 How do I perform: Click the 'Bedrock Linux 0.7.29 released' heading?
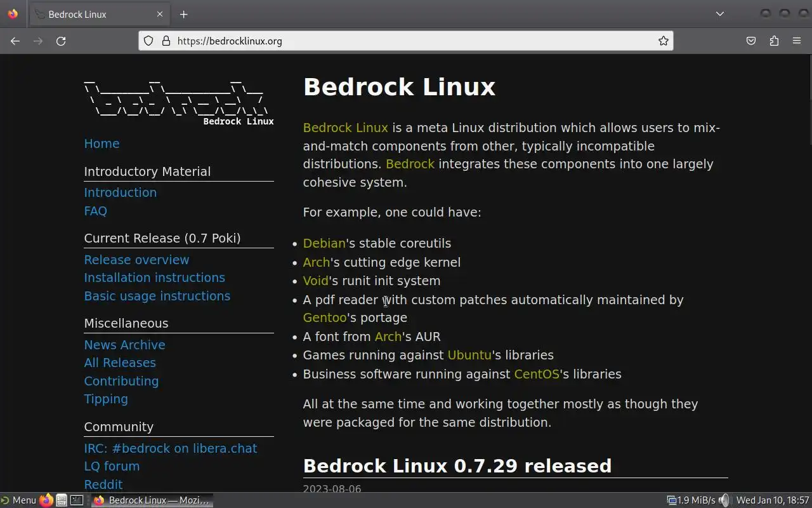click(x=457, y=465)
